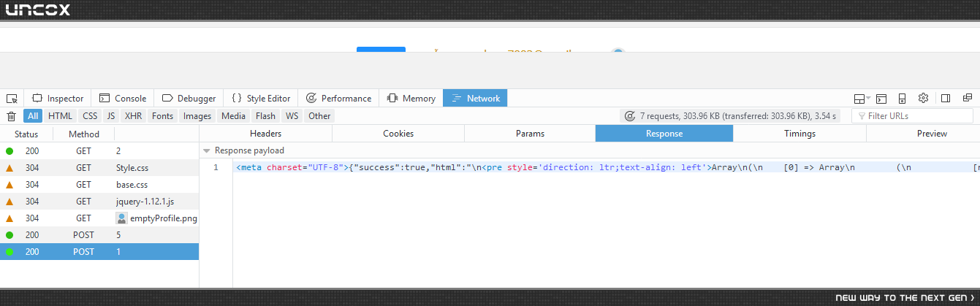Open the Cookies details tab
The height and width of the screenshot is (306, 980).
[398, 134]
